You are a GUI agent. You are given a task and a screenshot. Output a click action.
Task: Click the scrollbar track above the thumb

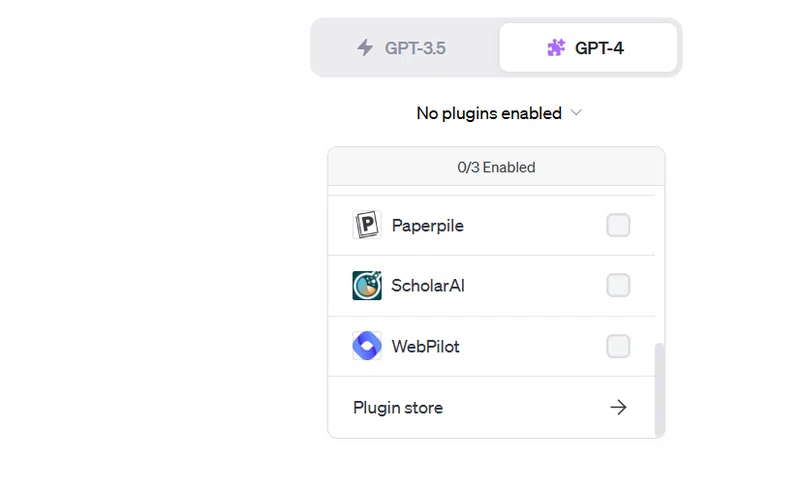[660, 265]
